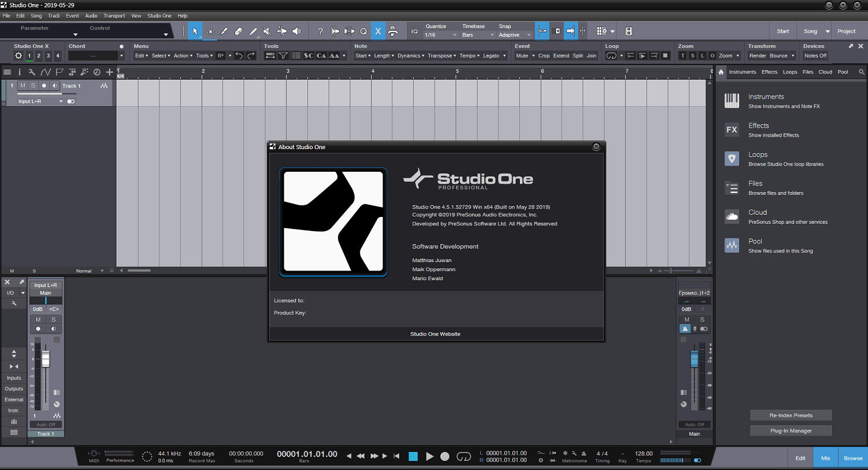Click the Q quantize icon
The image size is (868, 470).
click(363, 32)
